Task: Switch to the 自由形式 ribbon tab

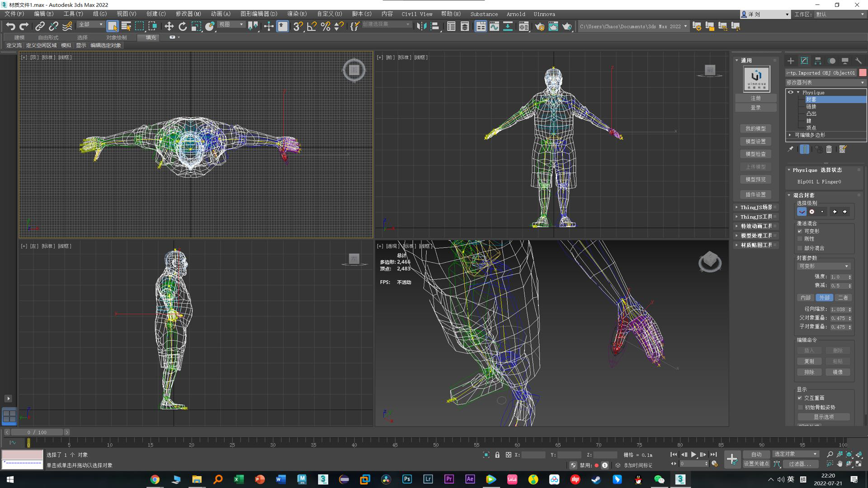Action: [x=48, y=38]
